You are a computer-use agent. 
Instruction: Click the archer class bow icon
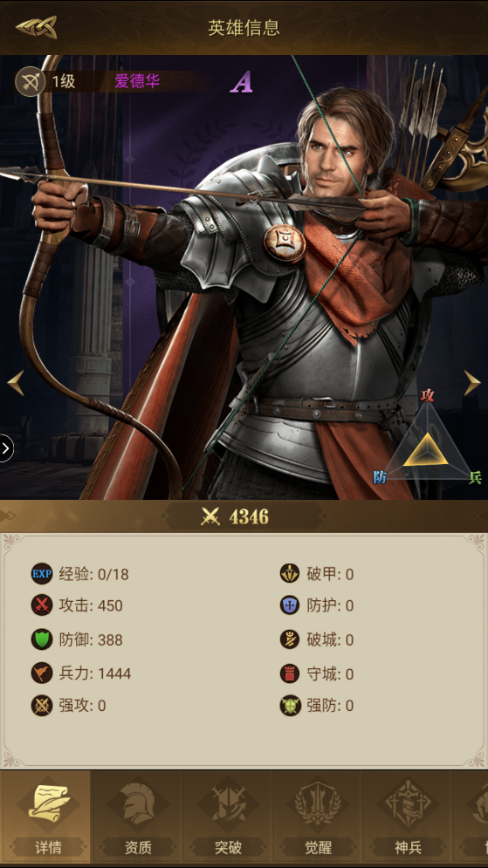tap(30, 82)
